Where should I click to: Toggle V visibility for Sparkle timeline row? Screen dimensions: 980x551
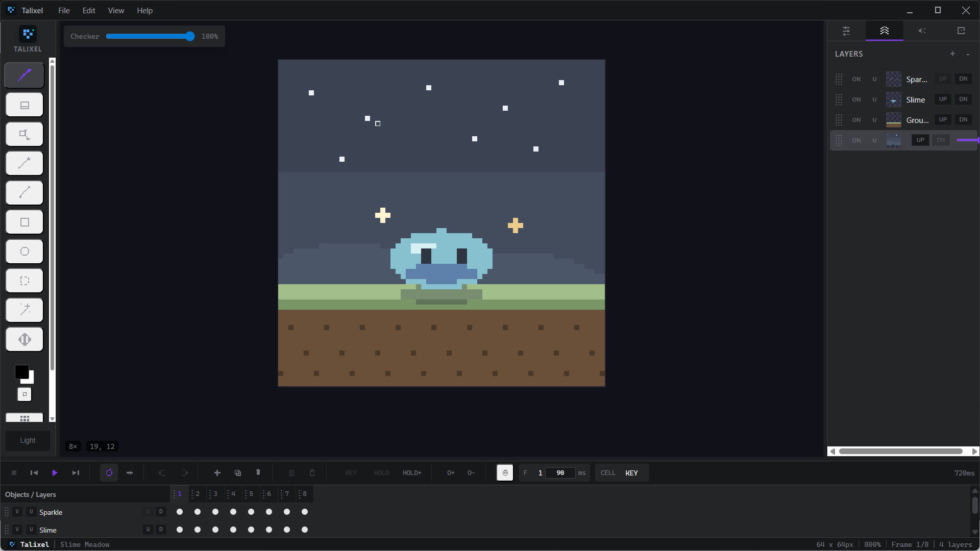click(17, 512)
